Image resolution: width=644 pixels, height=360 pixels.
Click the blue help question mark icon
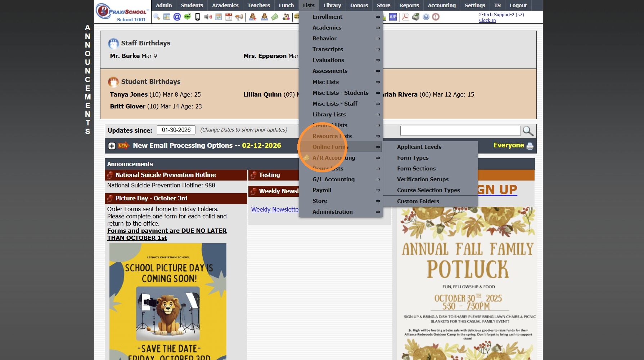pyautogui.click(x=426, y=17)
